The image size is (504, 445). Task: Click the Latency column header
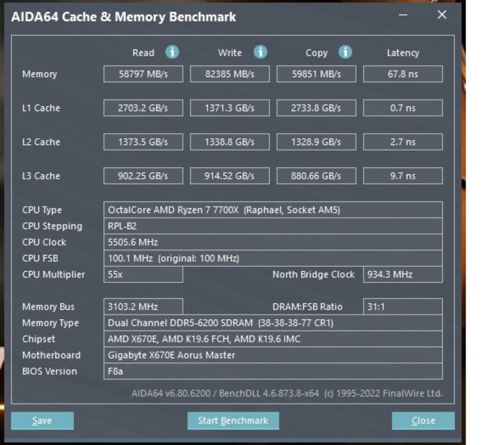click(x=403, y=53)
